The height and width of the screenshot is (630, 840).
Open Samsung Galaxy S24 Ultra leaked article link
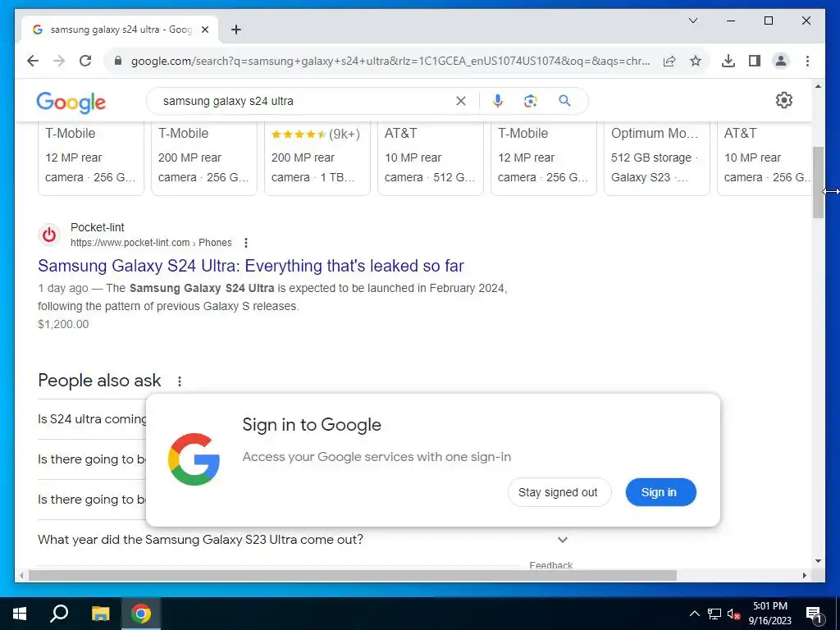pyautogui.click(x=251, y=266)
